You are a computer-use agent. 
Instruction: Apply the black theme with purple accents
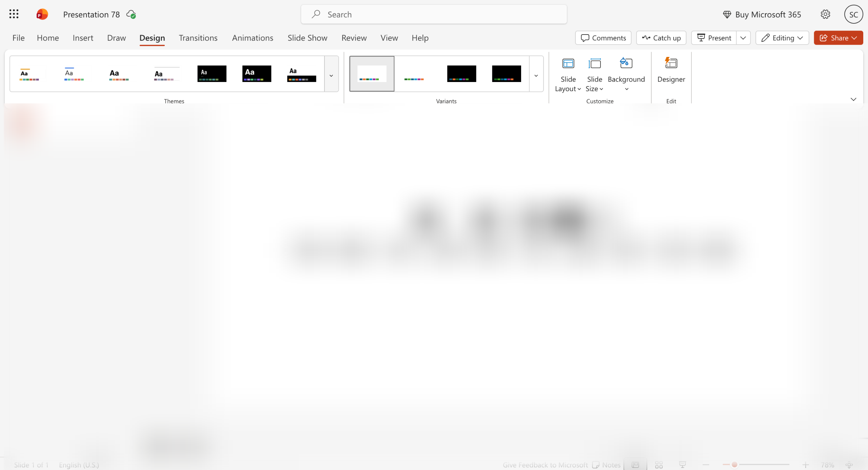click(x=257, y=74)
